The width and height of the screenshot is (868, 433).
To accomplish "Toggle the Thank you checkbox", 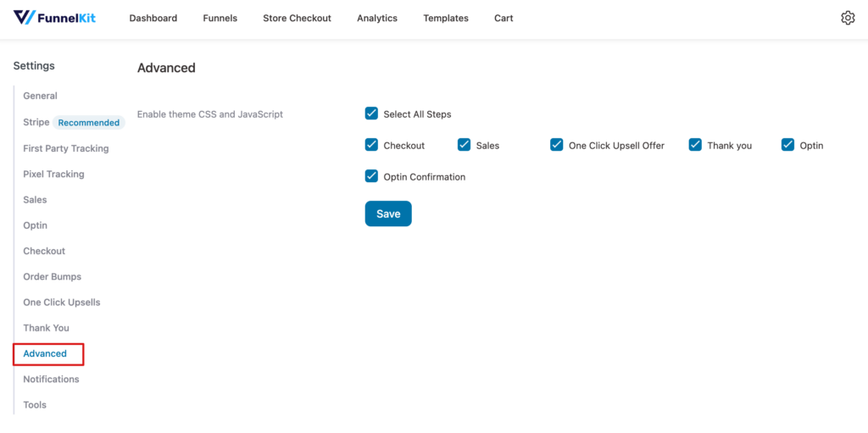I will coord(695,145).
